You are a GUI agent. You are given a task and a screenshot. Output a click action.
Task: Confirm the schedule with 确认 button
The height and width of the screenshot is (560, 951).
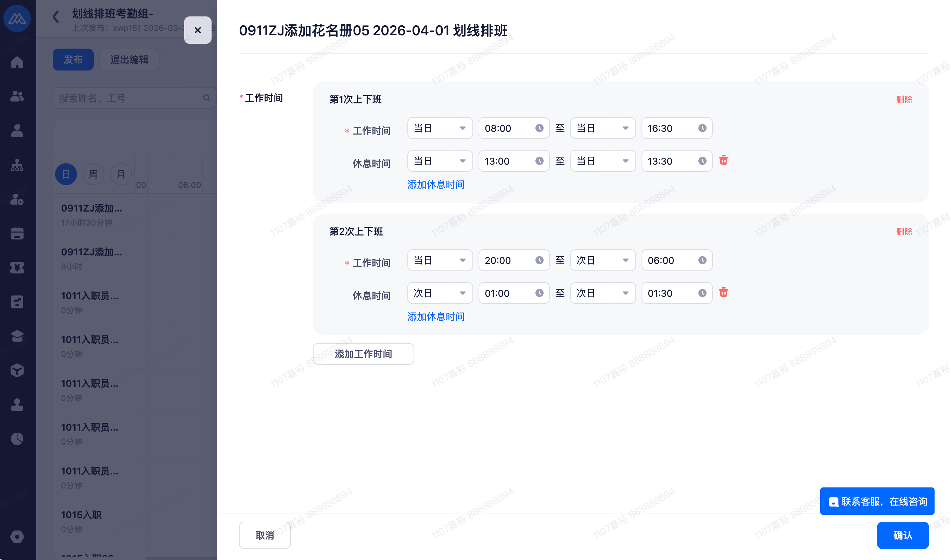click(902, 535)
